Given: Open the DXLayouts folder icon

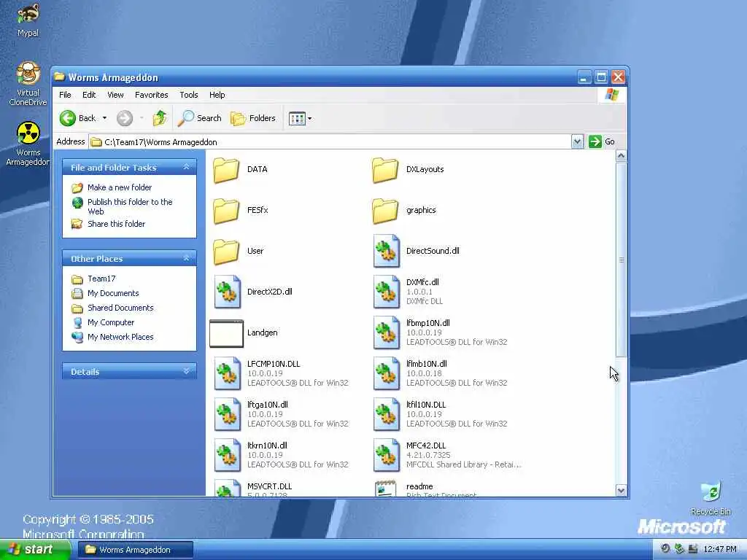Looking at the screenshot, I should [385, 170].
